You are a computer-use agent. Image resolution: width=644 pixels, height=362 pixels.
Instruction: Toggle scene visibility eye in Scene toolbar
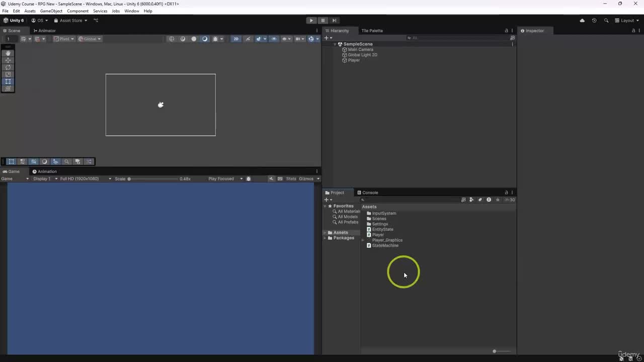[274, 39]
